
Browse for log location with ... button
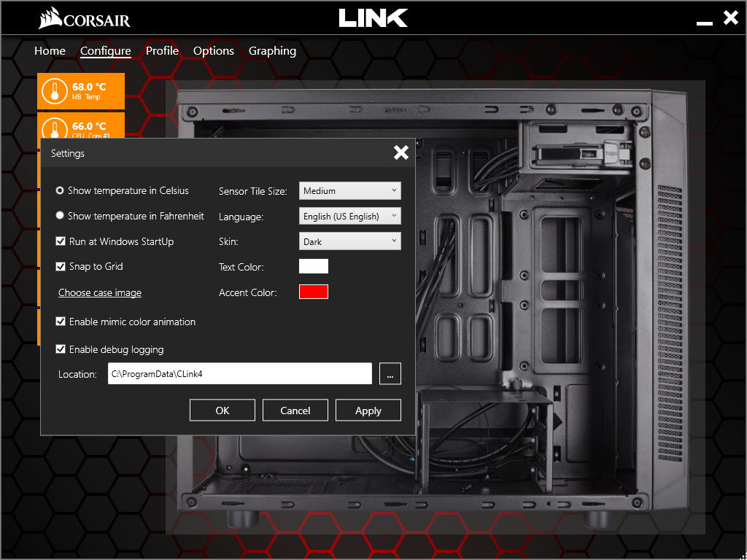(390, 374)
